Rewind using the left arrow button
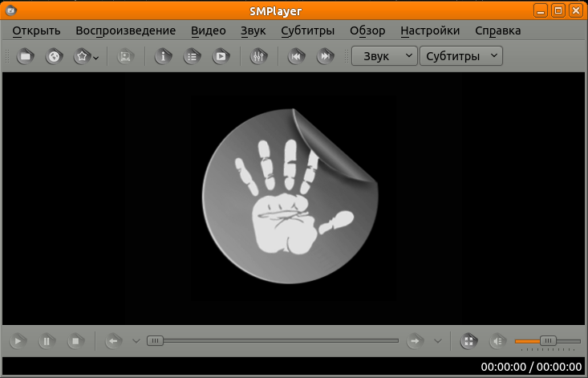 pos(114,341)
